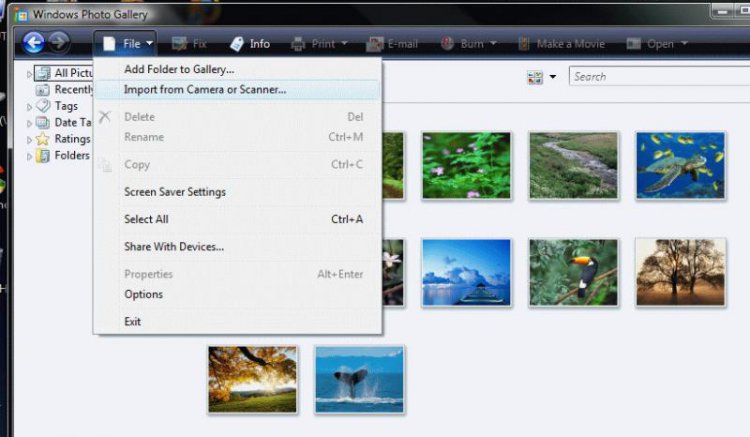Viewport: 750px width, 437px height.
Task: Expand the Open toolbar dropdown arrow
Action: click(x=684, y=44)
